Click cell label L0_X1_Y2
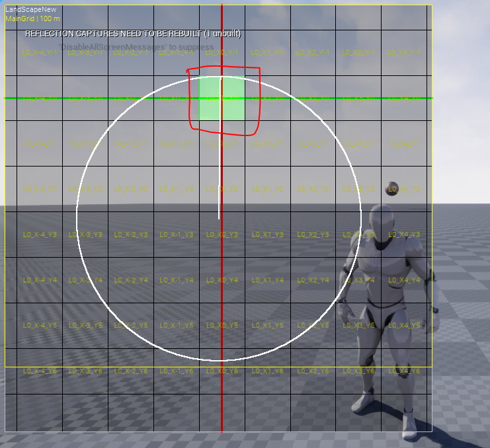 [x=268, y=189]
